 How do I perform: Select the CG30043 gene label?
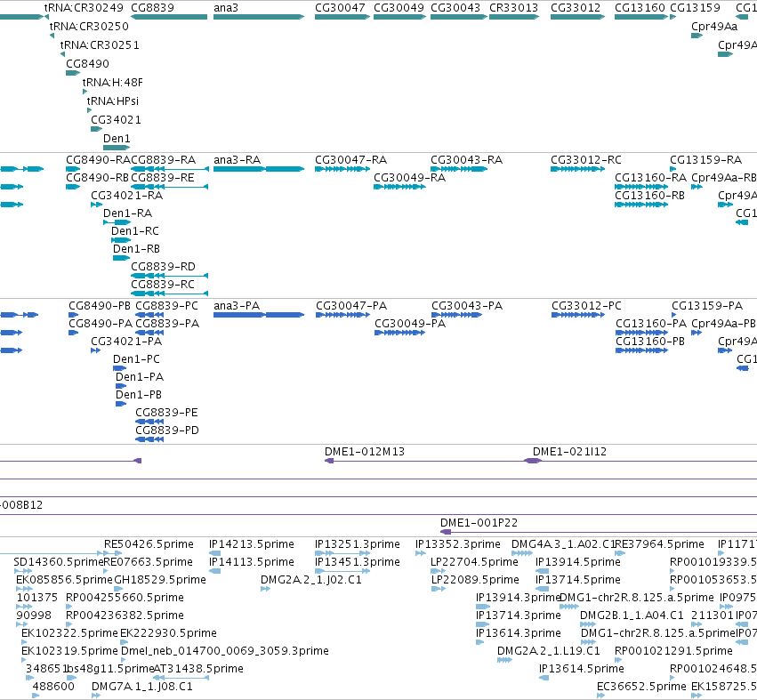point(455,8)
